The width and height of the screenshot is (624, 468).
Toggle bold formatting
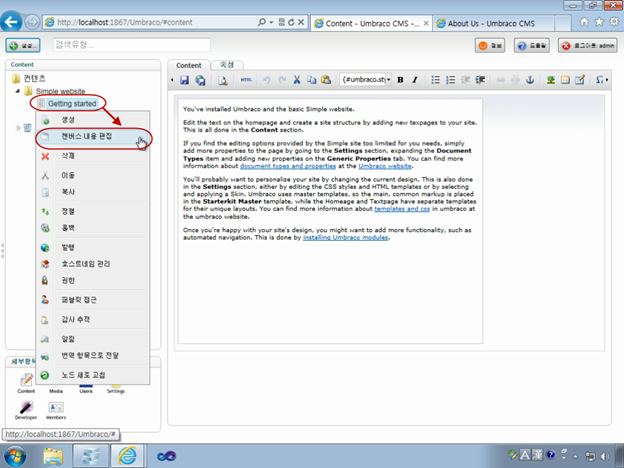[x=400, y=80]
